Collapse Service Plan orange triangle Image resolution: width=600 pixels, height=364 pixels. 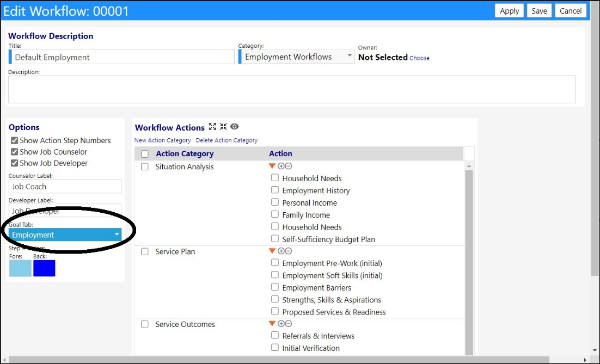pos(272,251)
